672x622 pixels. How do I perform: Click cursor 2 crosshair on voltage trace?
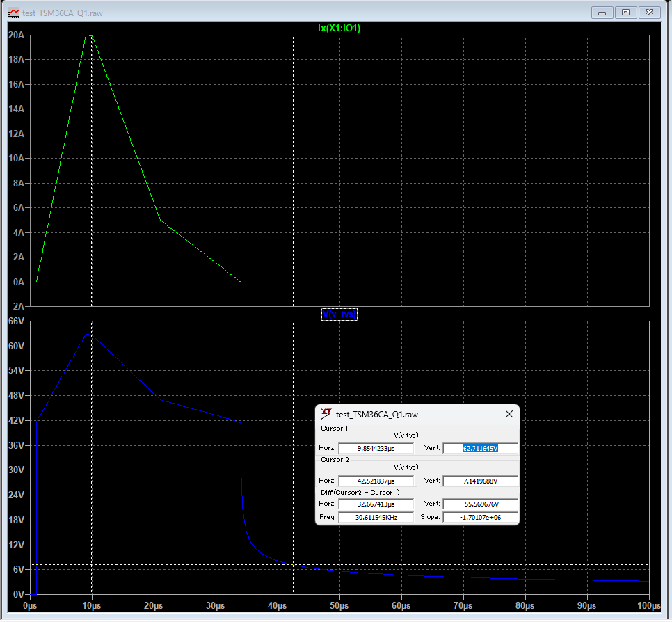coord(293,564)
